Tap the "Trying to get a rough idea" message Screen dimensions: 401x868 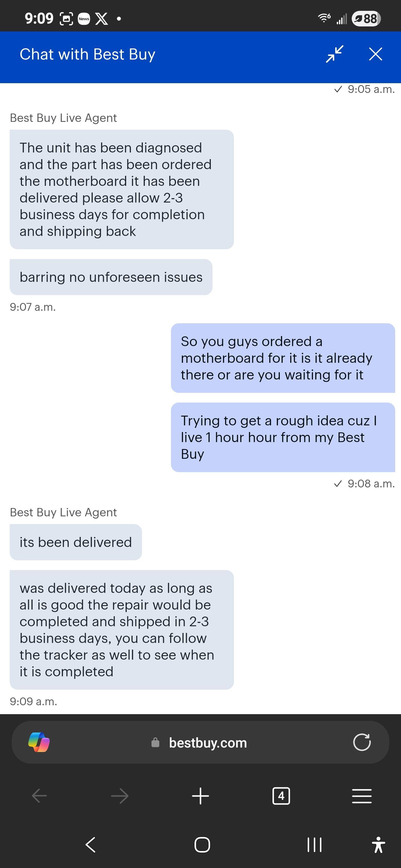(x=283, y=437)
